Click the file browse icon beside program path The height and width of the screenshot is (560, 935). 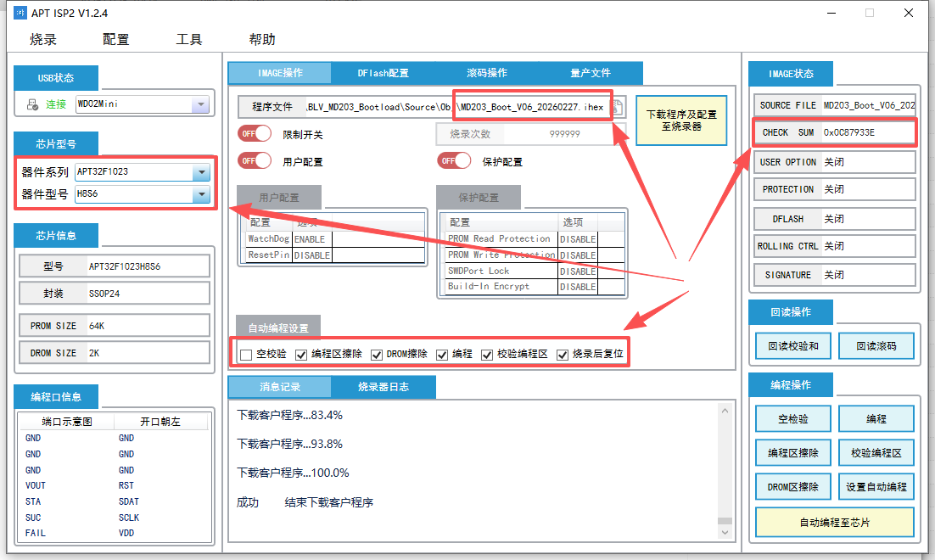pyautogui.click(x=618, y=107)
